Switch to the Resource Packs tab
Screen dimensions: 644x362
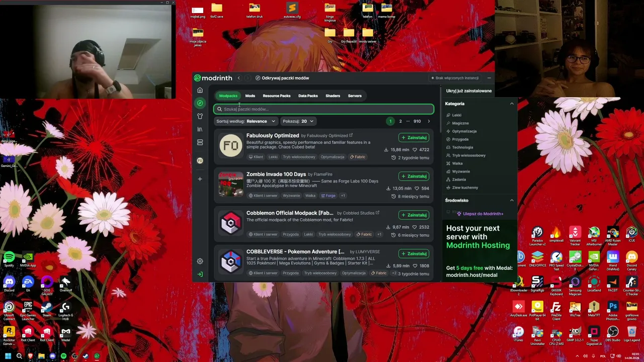277,96
